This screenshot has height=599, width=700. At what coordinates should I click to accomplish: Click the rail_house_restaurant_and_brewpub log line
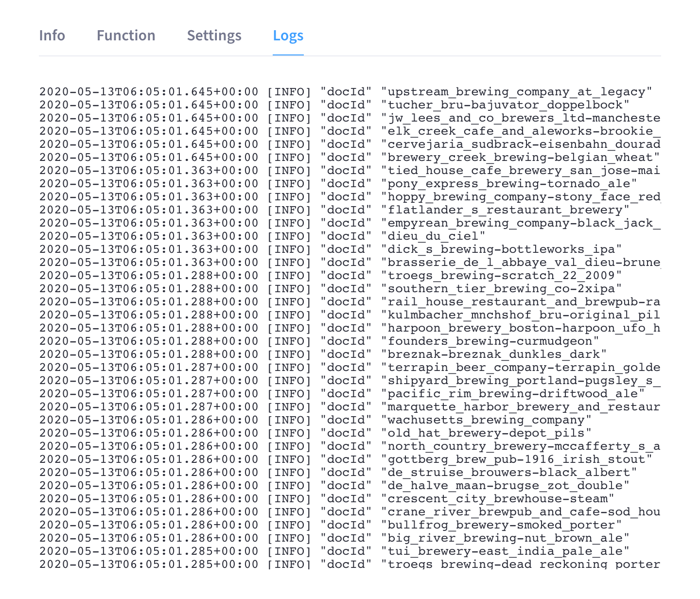tap(350, 302)
